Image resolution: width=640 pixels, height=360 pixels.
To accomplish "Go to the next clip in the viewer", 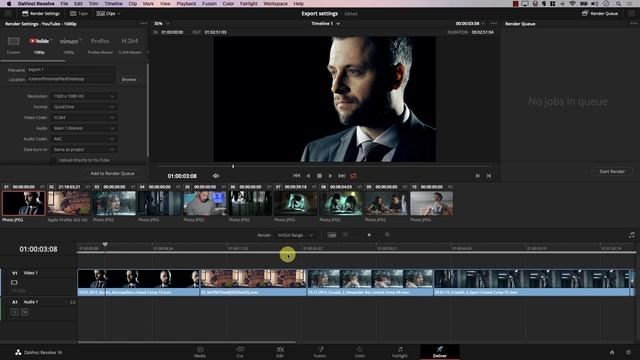I will (478, 176).
